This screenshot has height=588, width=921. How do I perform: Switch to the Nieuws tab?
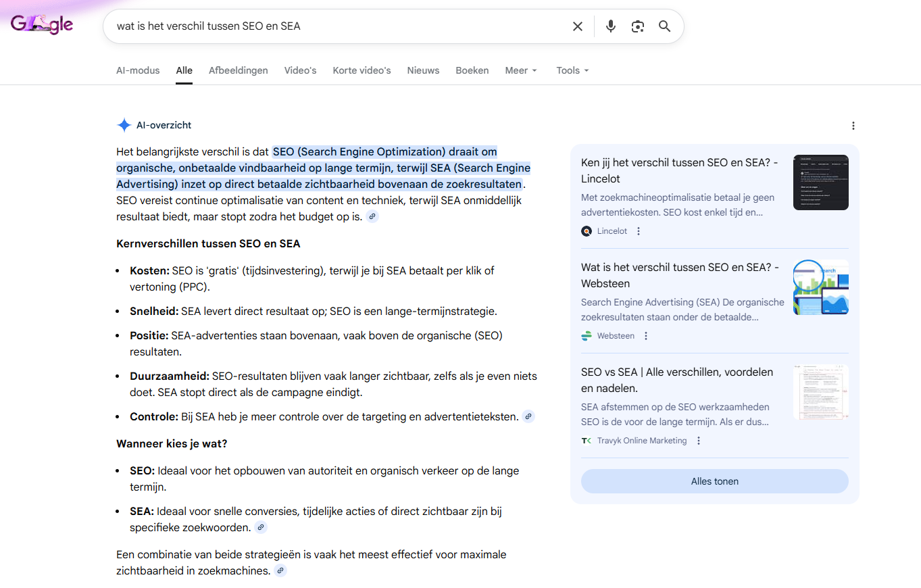pos(423,70)
